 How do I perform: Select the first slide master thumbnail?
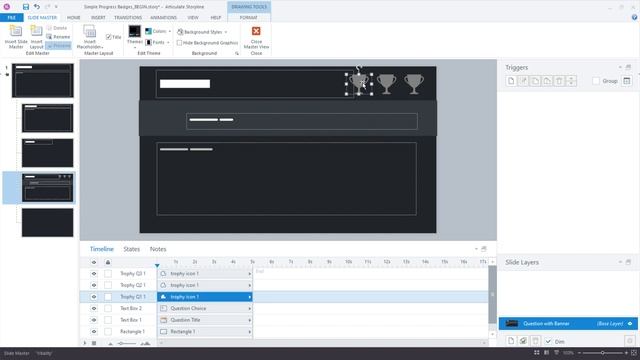coord(42,80)
